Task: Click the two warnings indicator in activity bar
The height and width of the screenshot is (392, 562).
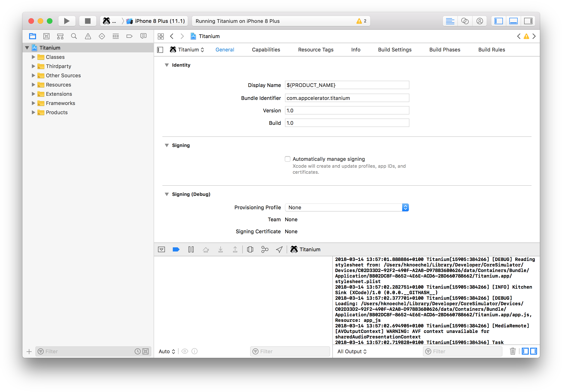Action: point(361,21)
